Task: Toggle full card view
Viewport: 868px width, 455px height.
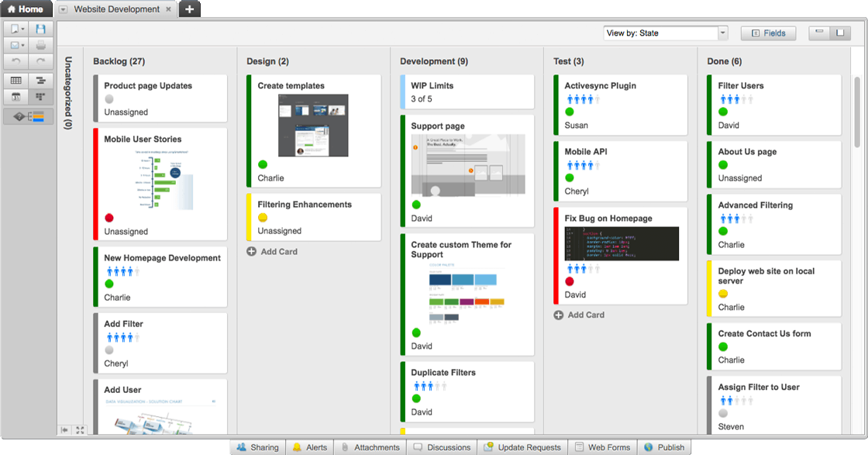Action: click(839, 33)
